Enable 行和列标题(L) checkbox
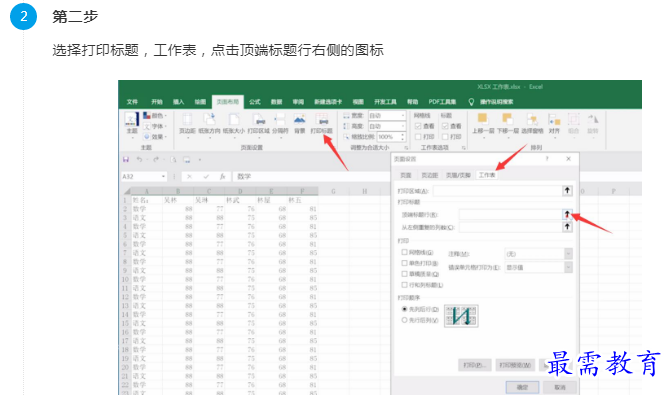The width and height of the screenshot is (669, 395). [x=404, y=284]
